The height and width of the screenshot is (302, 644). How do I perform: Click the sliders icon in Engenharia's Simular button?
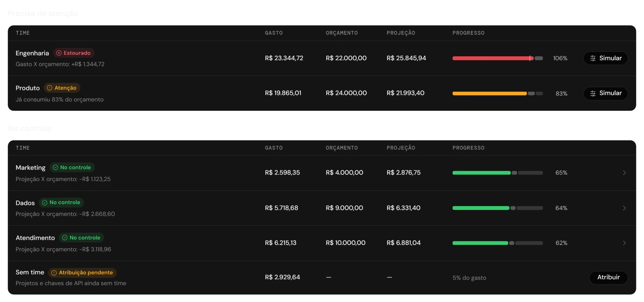(x=593, y=58)
